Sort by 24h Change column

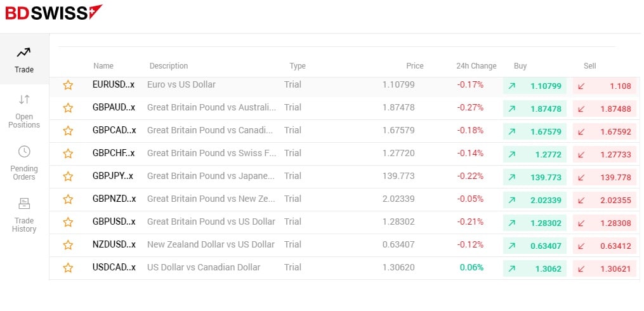click(x=476, y=66)
